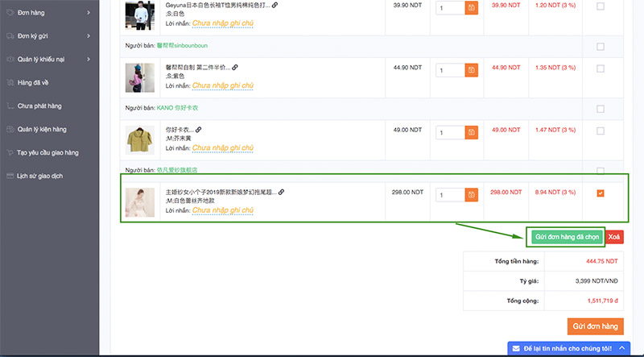Save quantity for the 49.00 NDT item

pyautogui.click(x=472, y=132)
